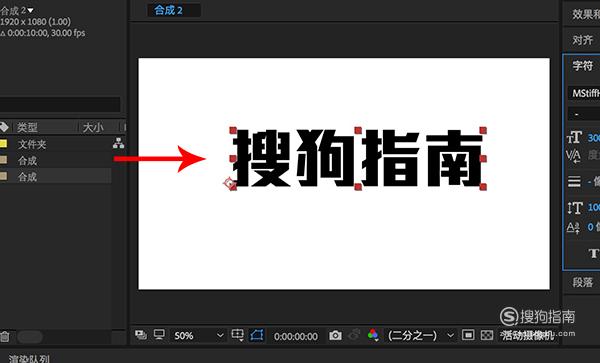Click the anchor point marker of text layer
Screen dimensions: 600x363
click(230, 184)
